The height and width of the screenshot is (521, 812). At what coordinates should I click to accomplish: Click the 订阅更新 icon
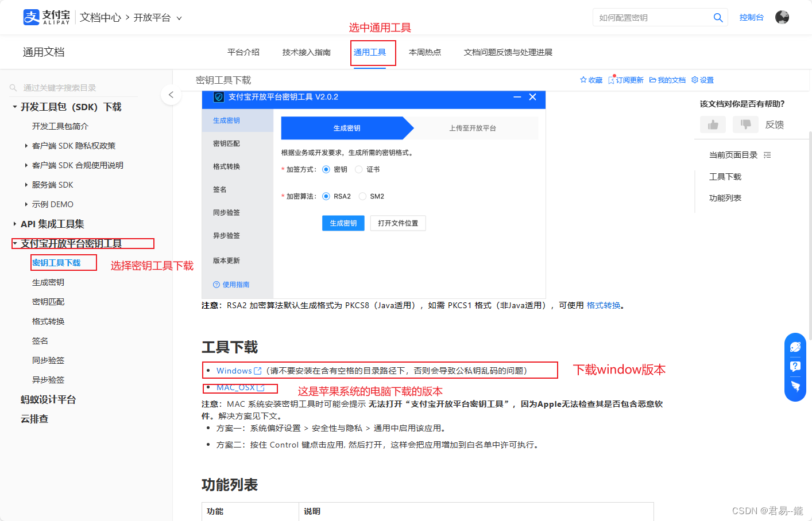[612, 80]
